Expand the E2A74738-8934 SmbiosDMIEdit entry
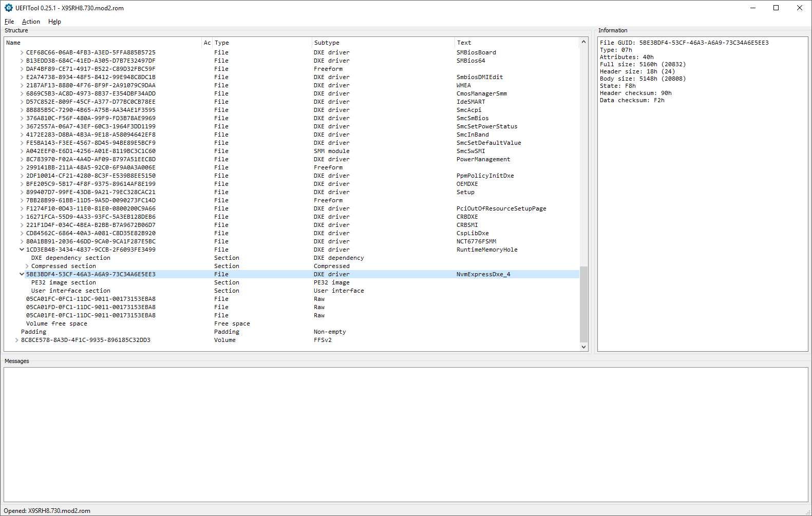Image resolution: width=812 pixels, height=516 pixels. click(x=22, y=77)
